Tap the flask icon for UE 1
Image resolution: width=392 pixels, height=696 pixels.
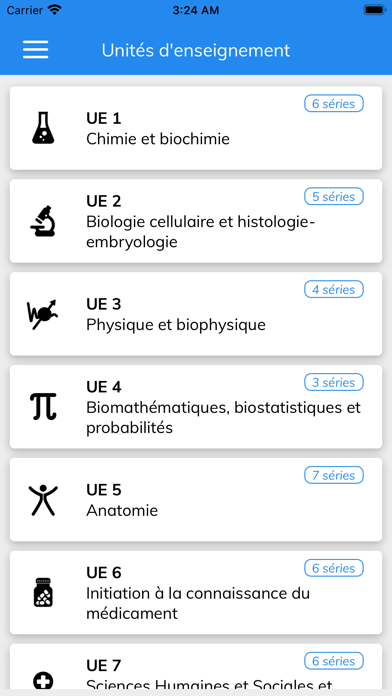pos(43,128)
